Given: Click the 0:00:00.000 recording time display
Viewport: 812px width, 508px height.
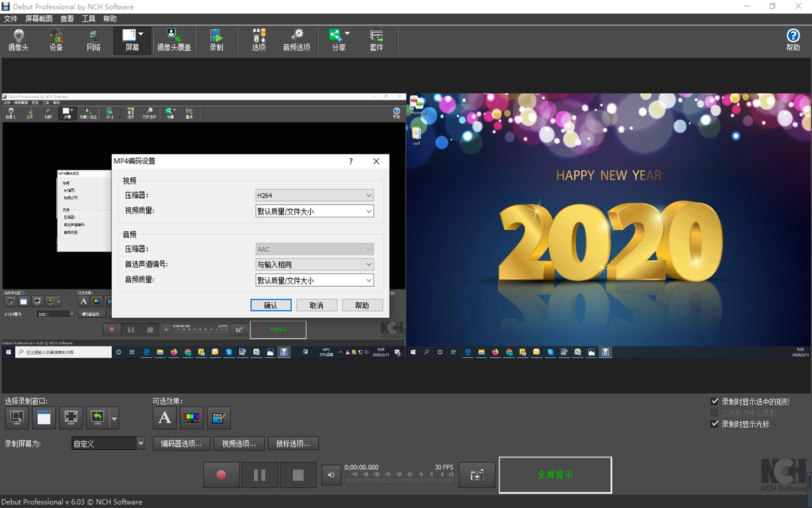Looking at the screenshot, I should pyautogui.click(x=361, y=467).
